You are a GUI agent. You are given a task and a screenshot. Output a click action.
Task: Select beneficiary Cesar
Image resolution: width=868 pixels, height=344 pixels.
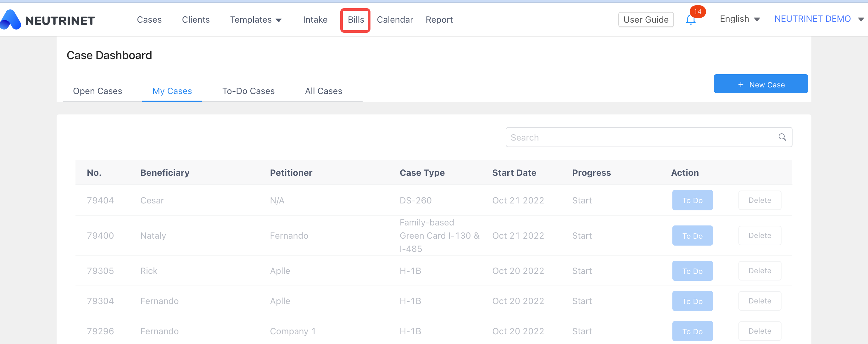pyautogui.click(x=152, y=200)
